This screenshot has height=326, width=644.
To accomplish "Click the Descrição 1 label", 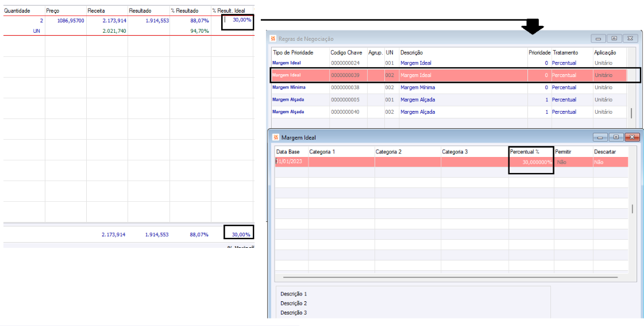I will [x=294, y=294].
